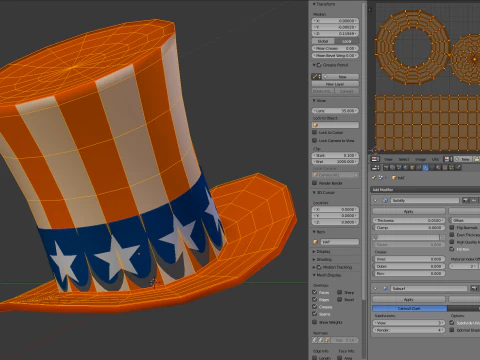Toggle Subsurf render visibility camera icon
Image resolution: width=480 pixels, height=360 pixels.
tap(474, 288)
